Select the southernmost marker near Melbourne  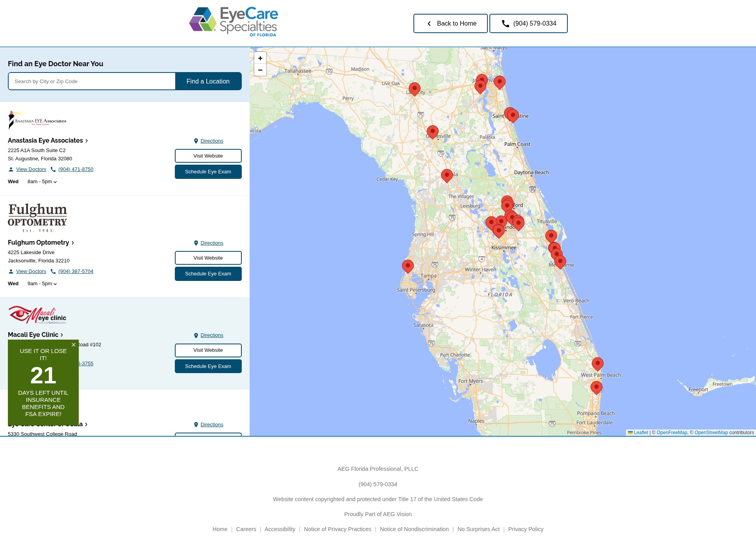(560, 262)
